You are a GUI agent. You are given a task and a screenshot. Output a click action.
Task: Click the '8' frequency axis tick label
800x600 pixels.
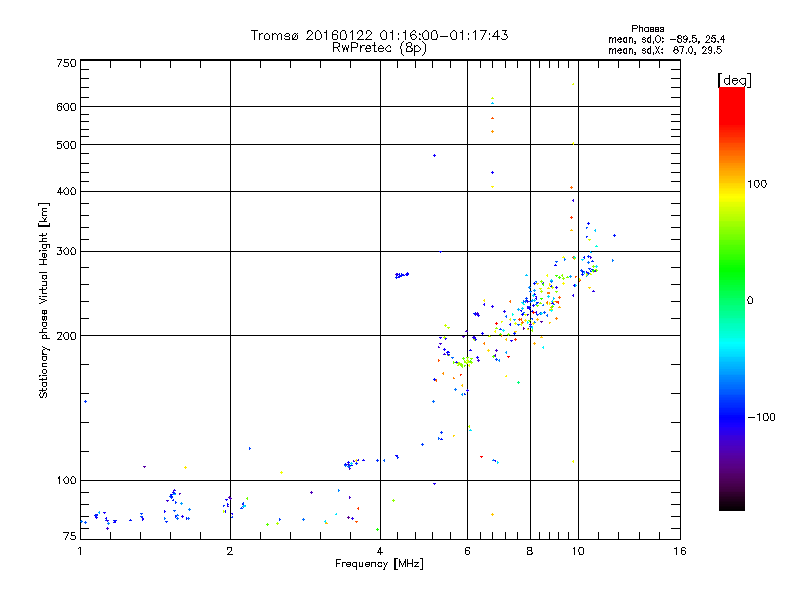point(530,551)
